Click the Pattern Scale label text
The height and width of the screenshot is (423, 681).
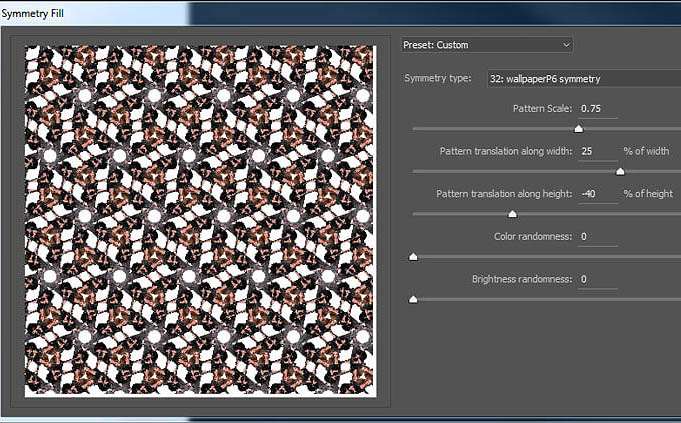(542, 108)
